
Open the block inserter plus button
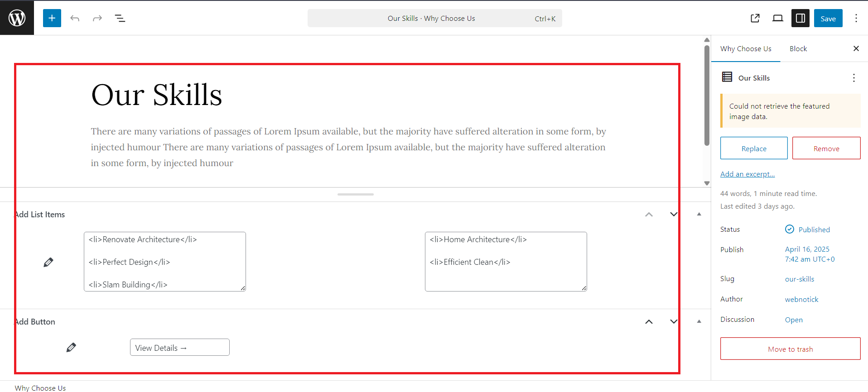click(x=52, y=18)
